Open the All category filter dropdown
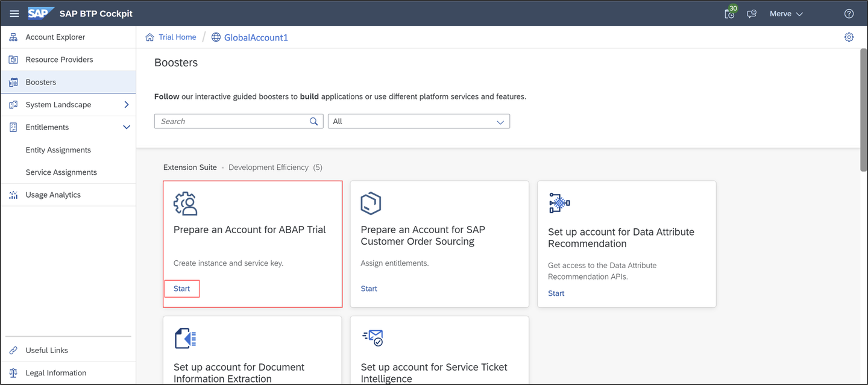868x385 pixels. click(x=419, y=121)
